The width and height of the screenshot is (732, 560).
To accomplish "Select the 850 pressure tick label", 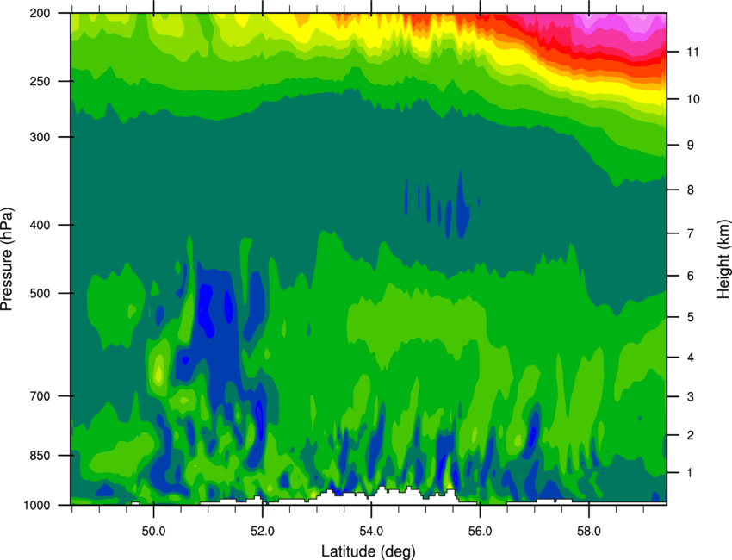I will 40,456.
